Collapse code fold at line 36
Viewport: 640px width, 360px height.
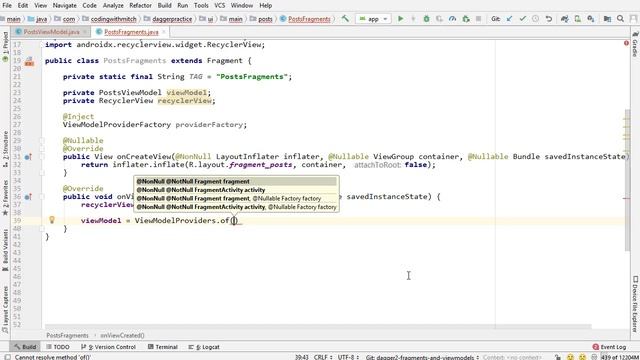click(42, 197)
